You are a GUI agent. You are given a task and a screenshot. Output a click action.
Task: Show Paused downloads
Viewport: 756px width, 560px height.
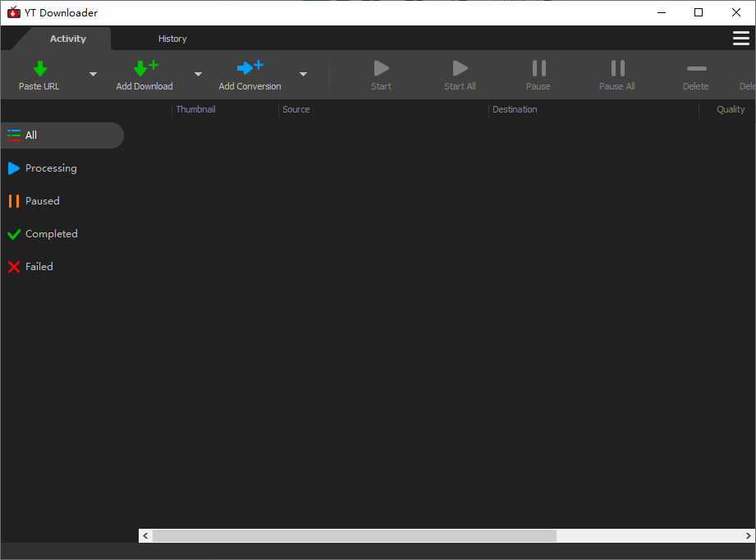[38, 200]
